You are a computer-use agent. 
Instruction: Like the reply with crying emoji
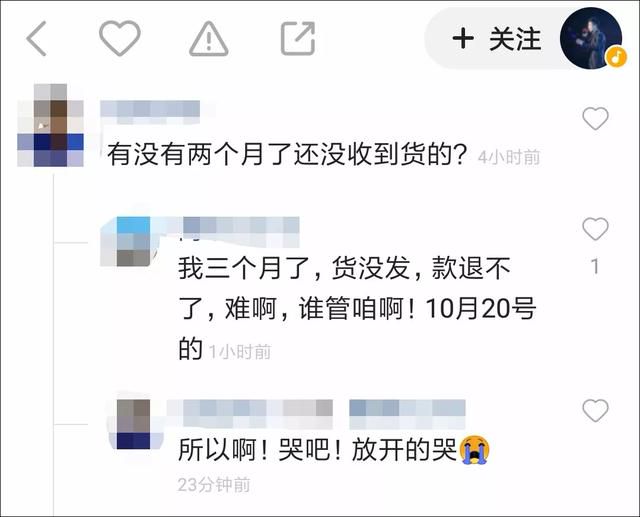[595, 410]
